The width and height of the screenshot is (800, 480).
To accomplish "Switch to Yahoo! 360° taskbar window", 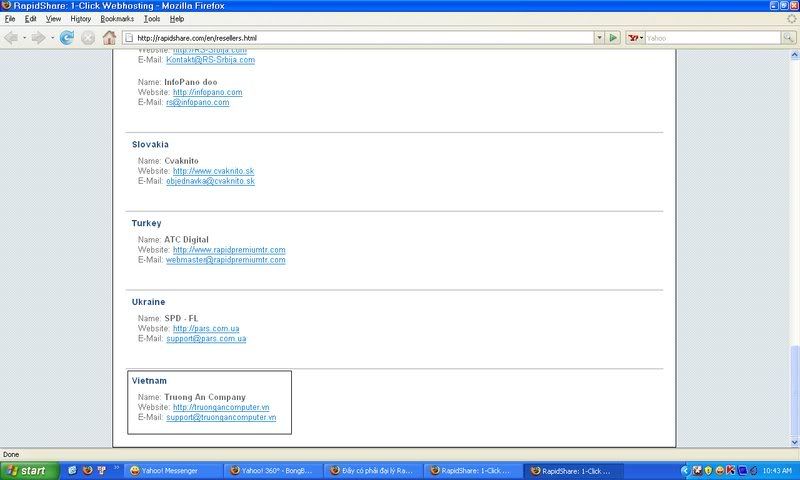I will [x=273, y=471].
